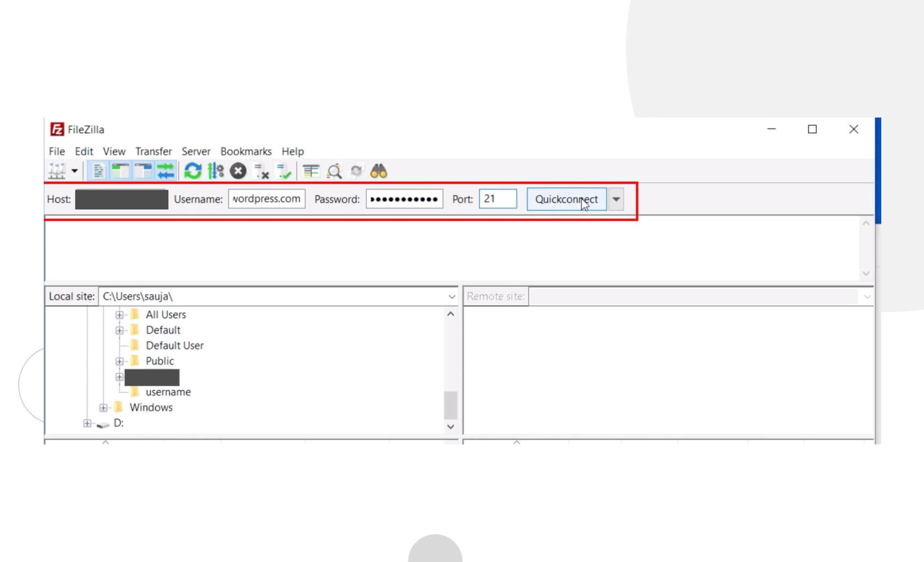Toggle the message log display
The height and width of the screenshot is (562, 924).
[x=98, y=170]
